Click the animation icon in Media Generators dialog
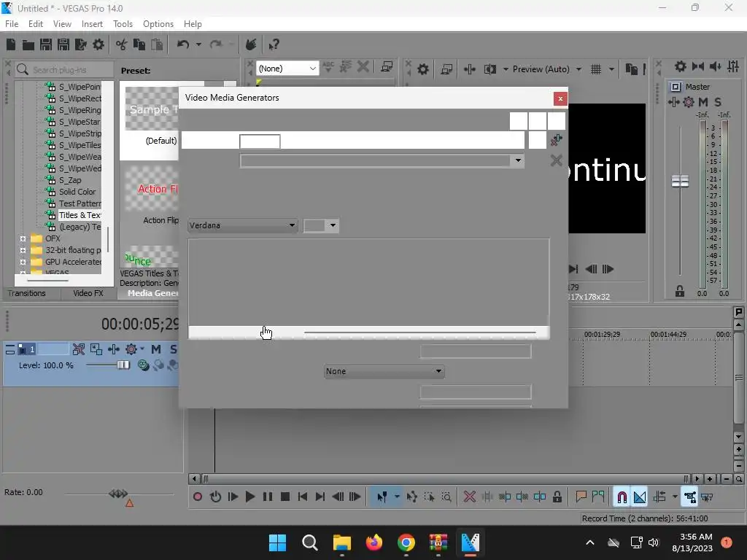This screenshot has width=747, height=560. tap(555, 140)
